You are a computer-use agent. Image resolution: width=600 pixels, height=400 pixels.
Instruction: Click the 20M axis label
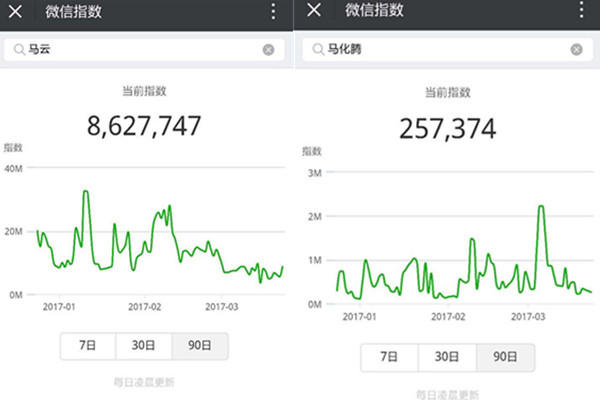(13, 232)
